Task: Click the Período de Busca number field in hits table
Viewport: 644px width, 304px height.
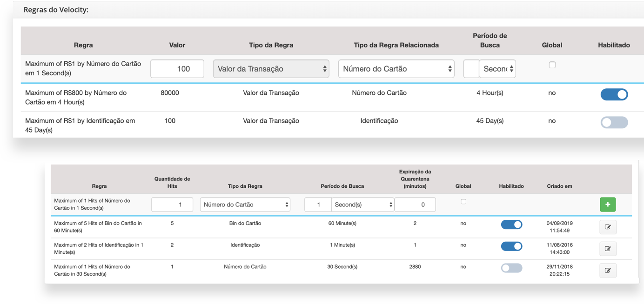Action: point(318,205)
